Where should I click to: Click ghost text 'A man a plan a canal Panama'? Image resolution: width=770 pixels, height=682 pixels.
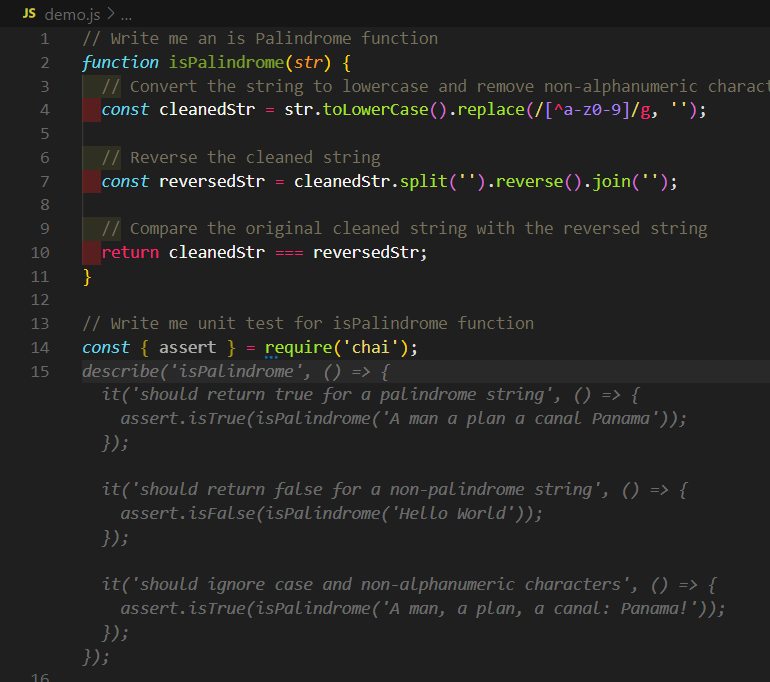pos(520,419)
